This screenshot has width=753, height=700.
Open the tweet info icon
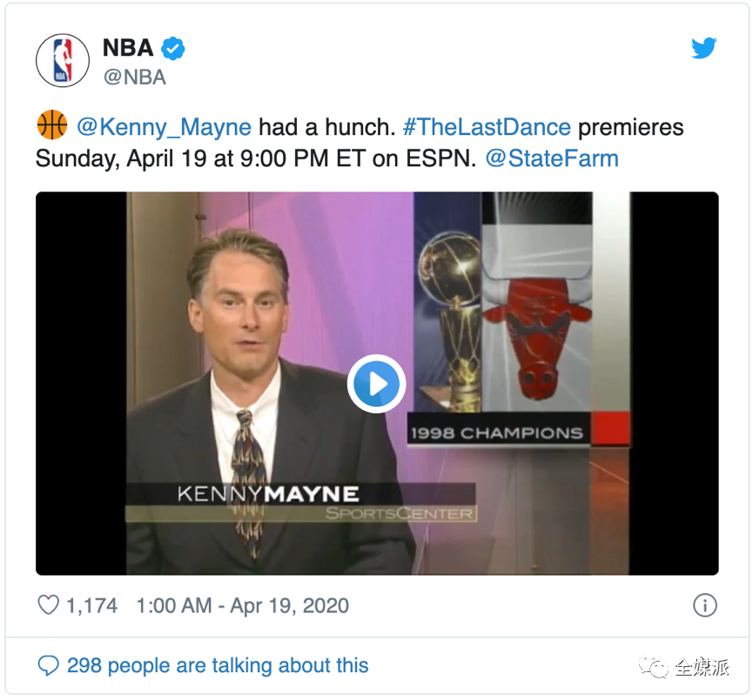pos(704,605)
